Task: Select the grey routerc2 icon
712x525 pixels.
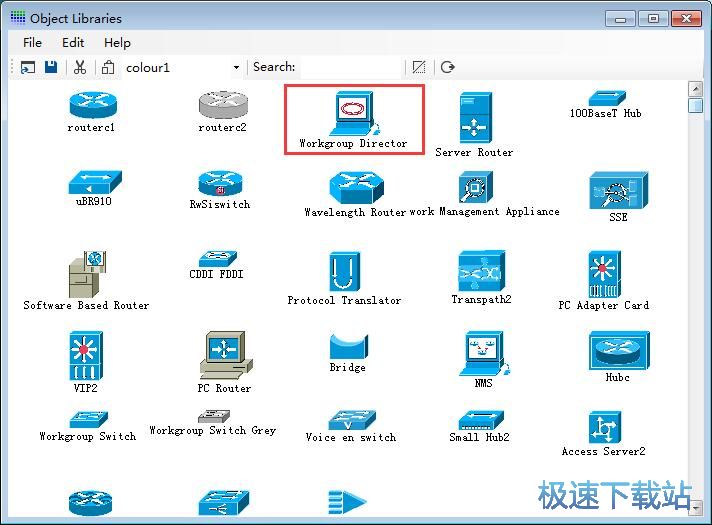Action: click(x=222, y=103)
